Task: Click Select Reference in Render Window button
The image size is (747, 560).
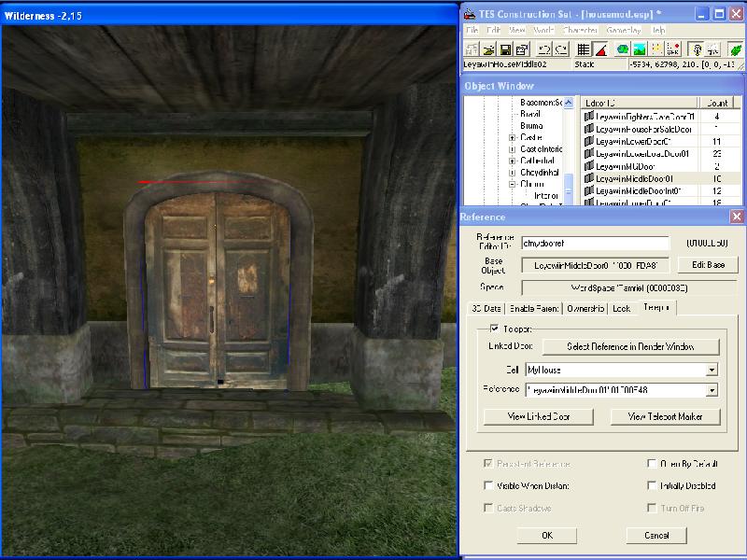Action: tap(630, 346)
